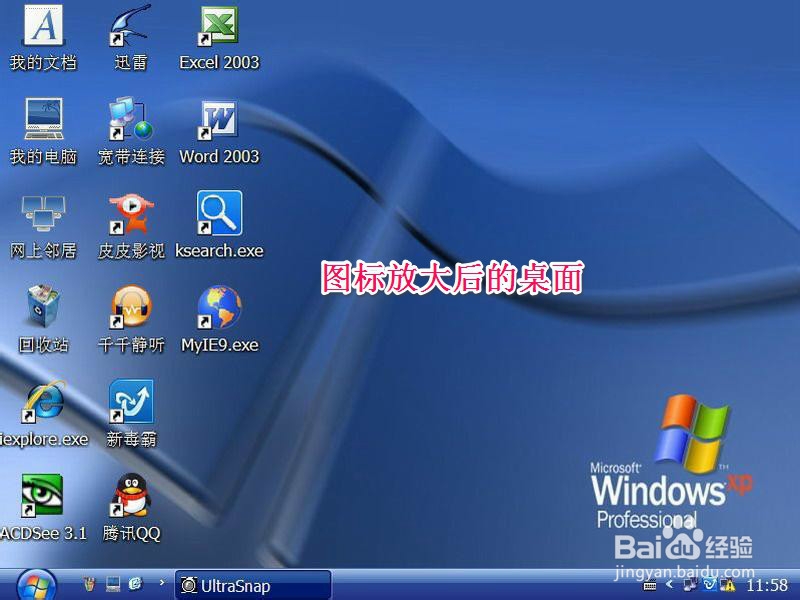Click the yellow warning tray icon
This screenshot has width=800, height=600.
(x=728, y=585)
